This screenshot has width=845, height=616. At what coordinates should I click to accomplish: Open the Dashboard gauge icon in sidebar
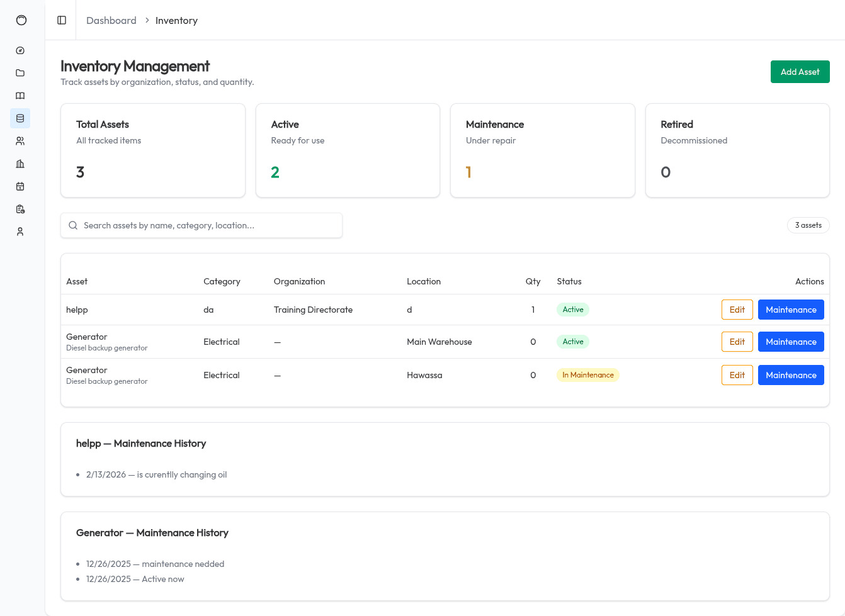coord(20,50)
